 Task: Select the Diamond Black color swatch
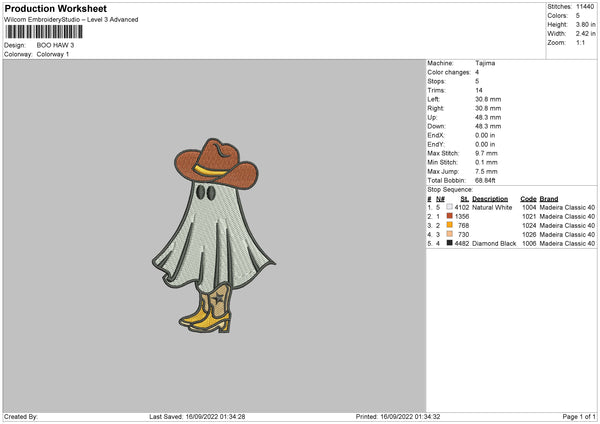449,243
